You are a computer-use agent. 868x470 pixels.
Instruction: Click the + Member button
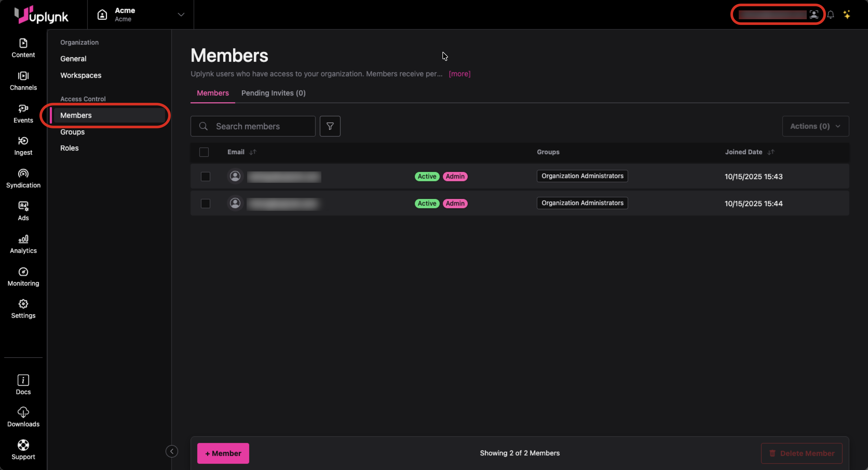click(223, 453)
